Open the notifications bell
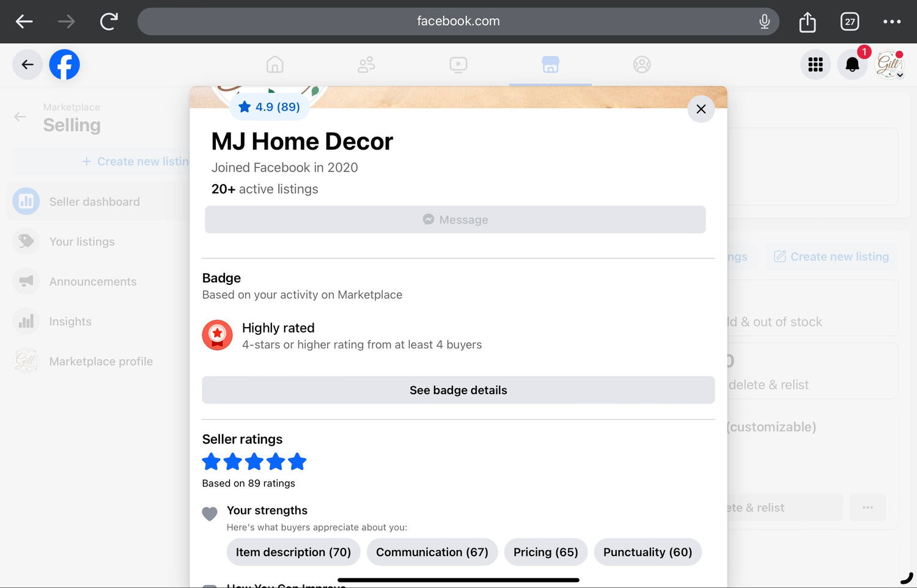The height and width of the screenshot is (588, 917). pyautogui.click(x=852, y=65)
